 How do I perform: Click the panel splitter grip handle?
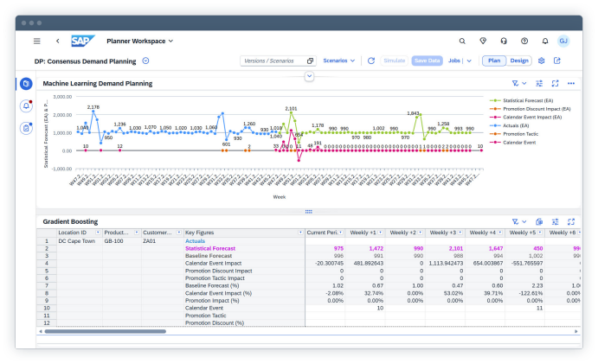pos(309,212)
